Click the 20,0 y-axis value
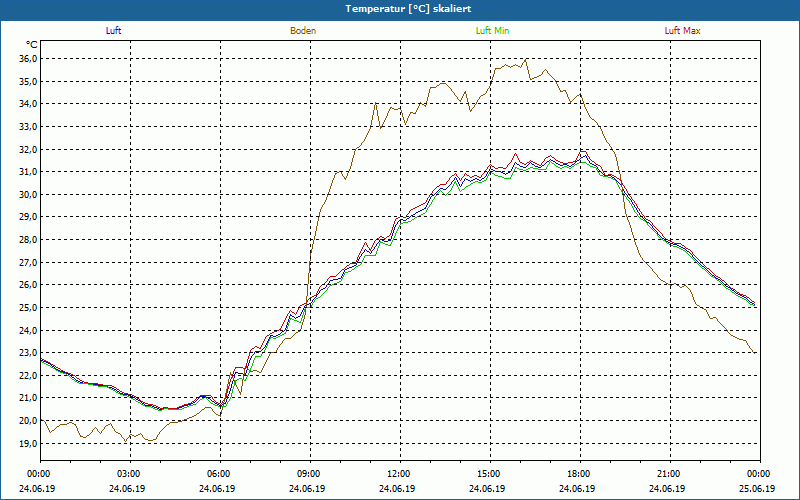Image resolution: width=800 pixels, height=500 pixels. pyautogui.click(x=28, y=420)
